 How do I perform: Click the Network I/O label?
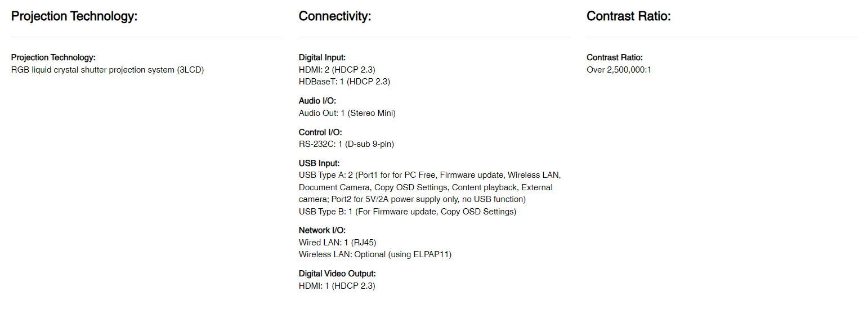(x=322, y=230)
